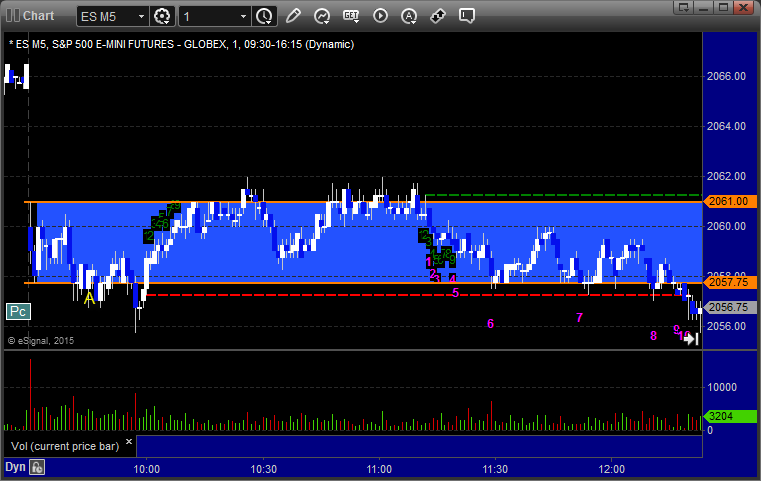Click the 2057.75 orange price label
Screen dimensions: 761x481
point(728,282)
